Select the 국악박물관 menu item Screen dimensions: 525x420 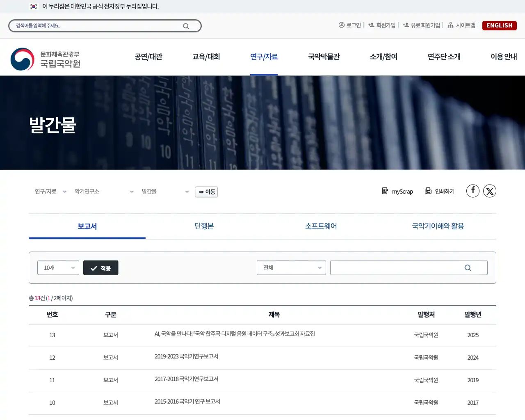[x=324, y=57]
